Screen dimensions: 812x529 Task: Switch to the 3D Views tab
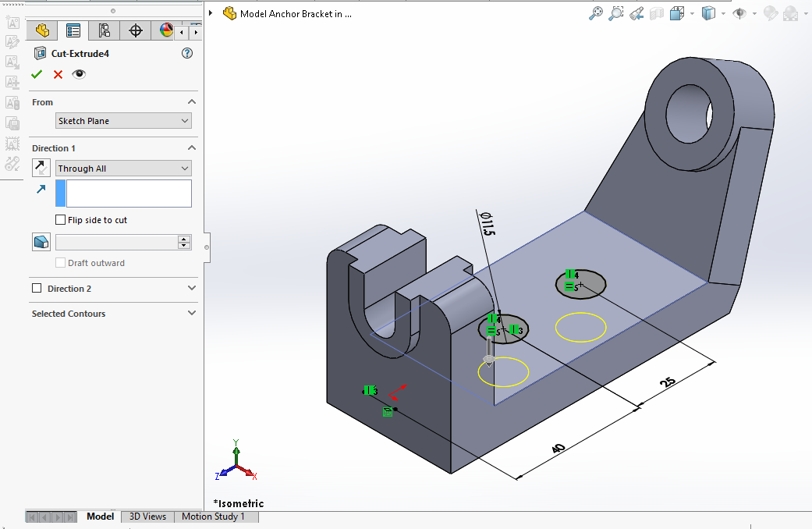point(147,517)
